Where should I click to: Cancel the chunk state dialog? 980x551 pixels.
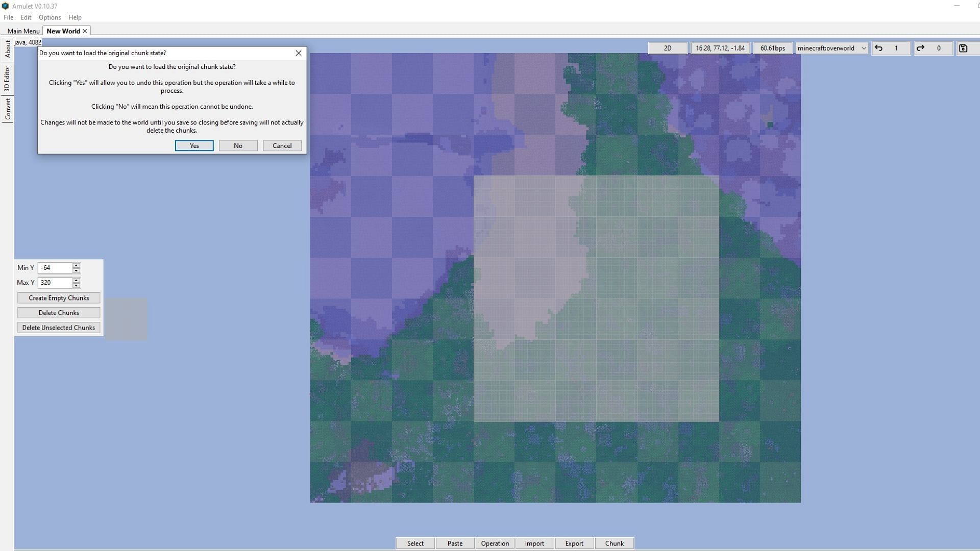(281, 145)
